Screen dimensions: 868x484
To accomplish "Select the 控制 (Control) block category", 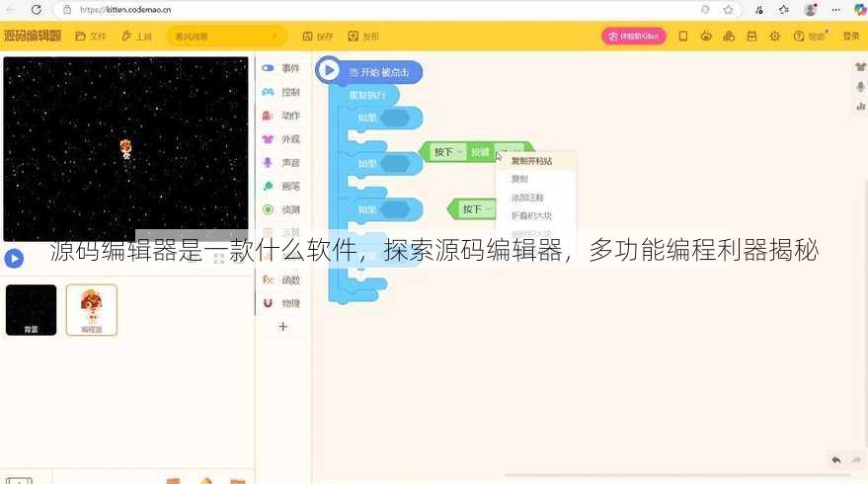I will pos(282,92).
